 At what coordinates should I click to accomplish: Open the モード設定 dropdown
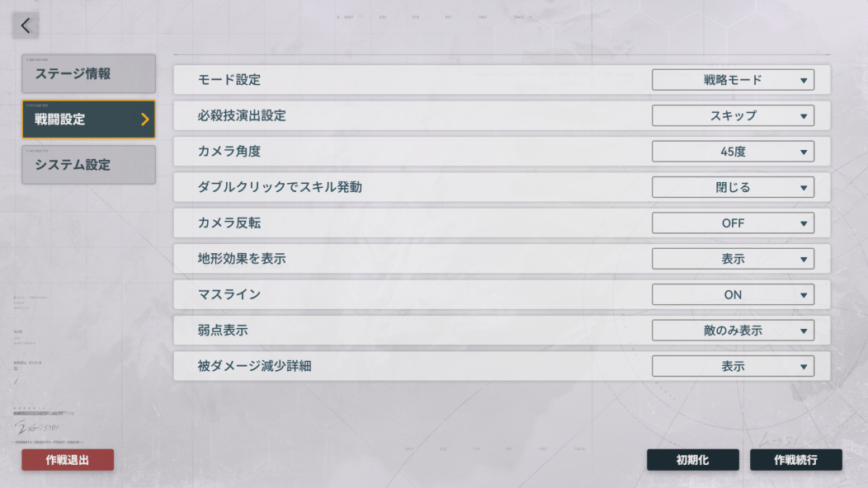point(733,80)
